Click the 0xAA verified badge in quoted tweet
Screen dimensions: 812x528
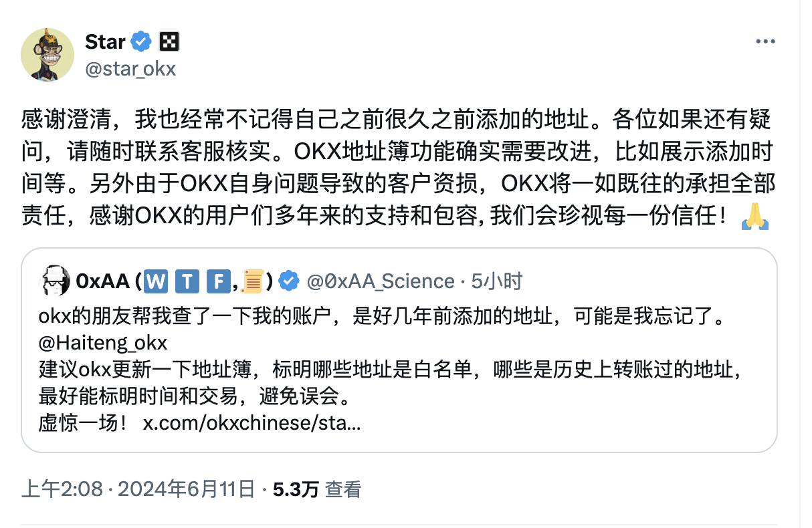click(288, 281)
